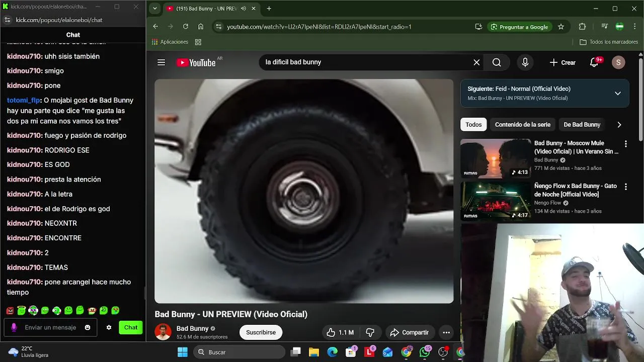
Task: Open the Chrome three-dot menu
Action: (634, 27)
